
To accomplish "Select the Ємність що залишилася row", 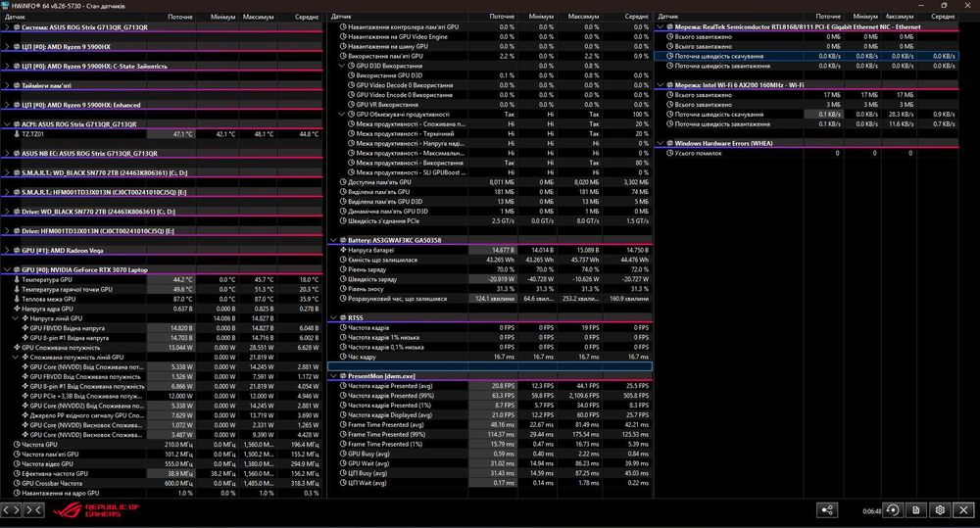I will pos(489,260).
